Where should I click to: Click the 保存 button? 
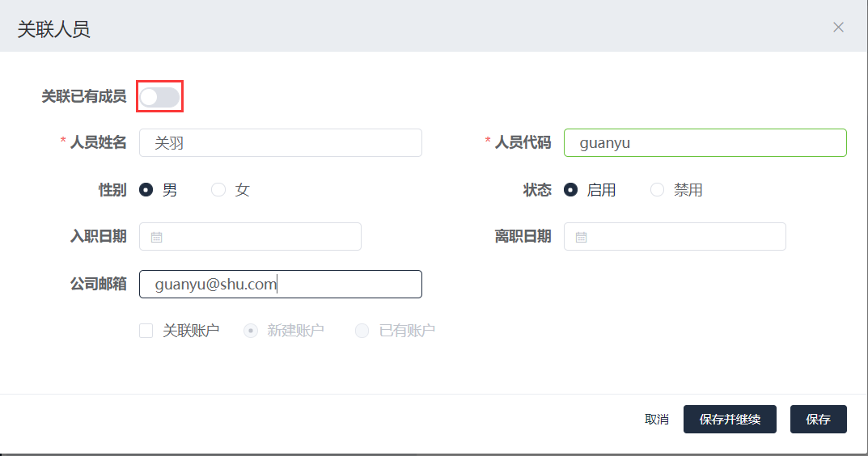[818, 420]
